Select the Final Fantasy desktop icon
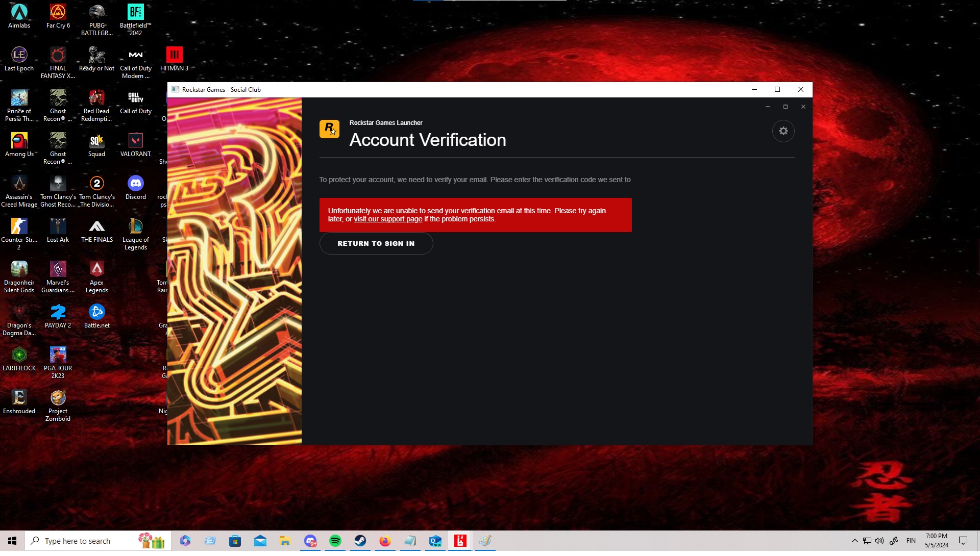The width and height of the screenshot is (980, 556). pyautogui.click(x=58, y=63)
